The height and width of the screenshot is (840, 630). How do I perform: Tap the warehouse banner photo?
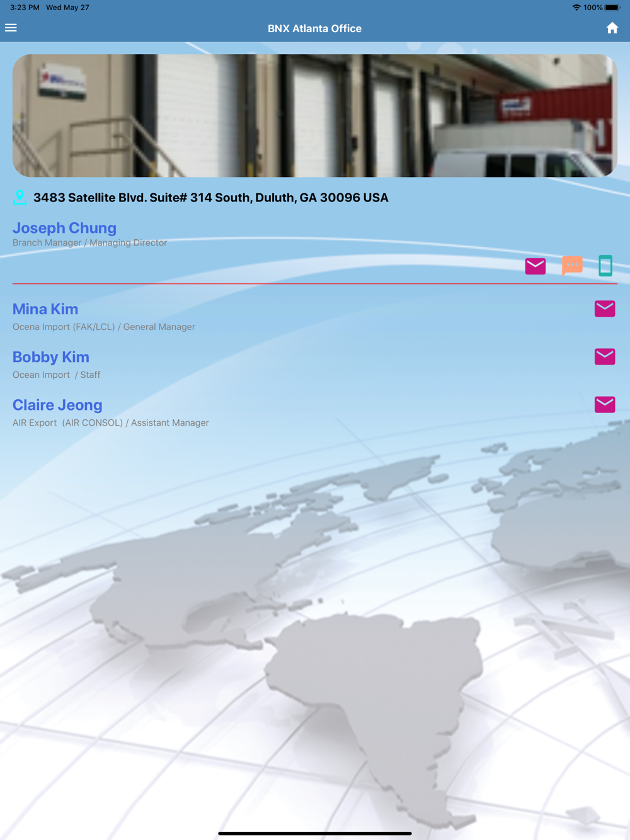(315, 115)
